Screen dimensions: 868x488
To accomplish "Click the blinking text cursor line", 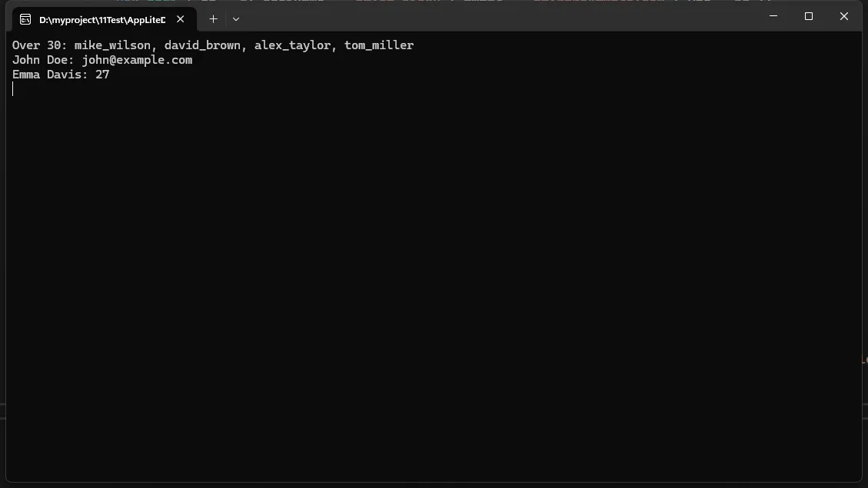I will (13, 89).
